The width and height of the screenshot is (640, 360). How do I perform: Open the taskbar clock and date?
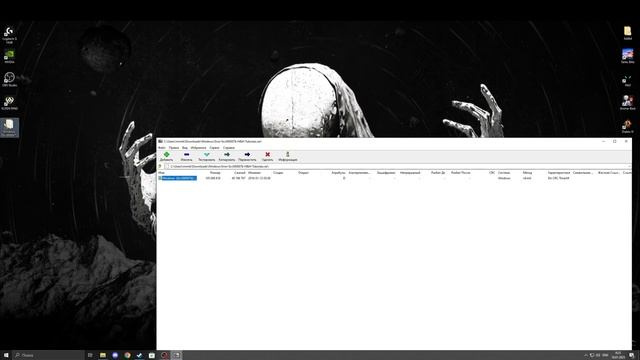618,355
